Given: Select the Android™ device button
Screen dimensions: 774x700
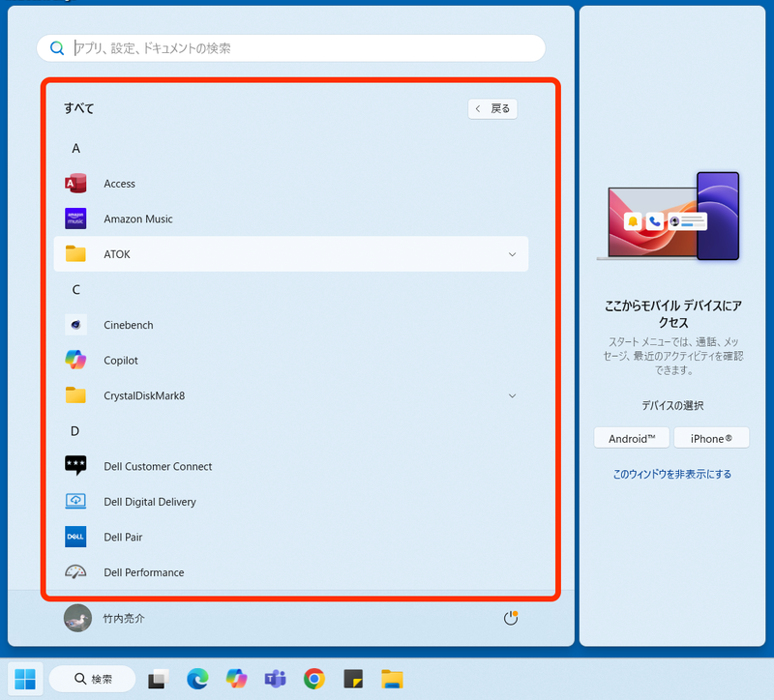Looking at the screenshot, I should click(632, 439).
